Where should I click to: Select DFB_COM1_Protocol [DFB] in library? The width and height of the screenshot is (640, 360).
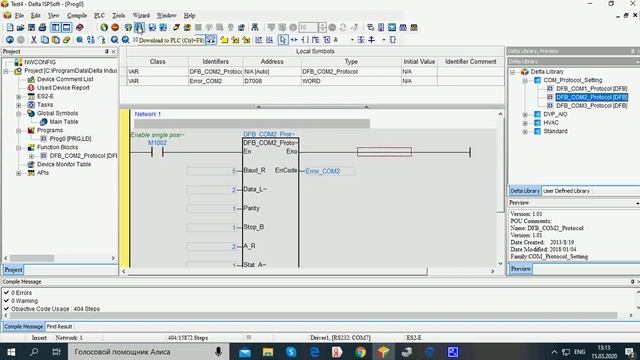(x=591, y=89)
